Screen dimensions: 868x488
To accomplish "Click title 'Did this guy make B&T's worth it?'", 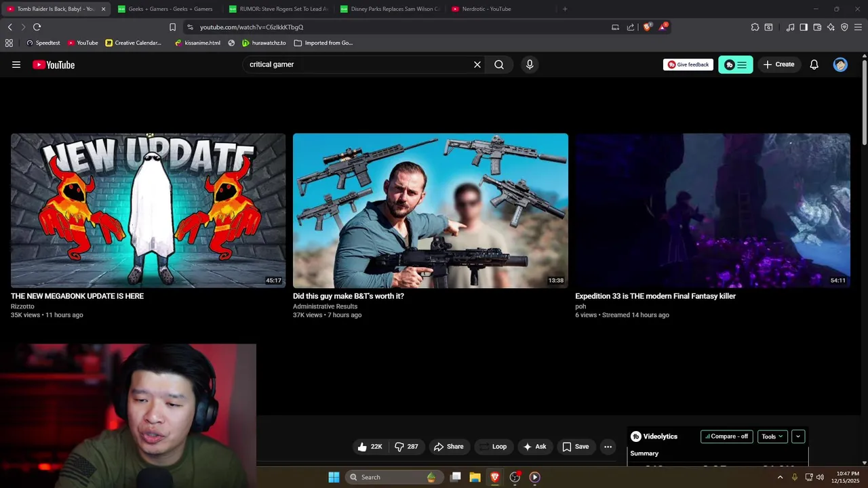I will tap(349, 296).
